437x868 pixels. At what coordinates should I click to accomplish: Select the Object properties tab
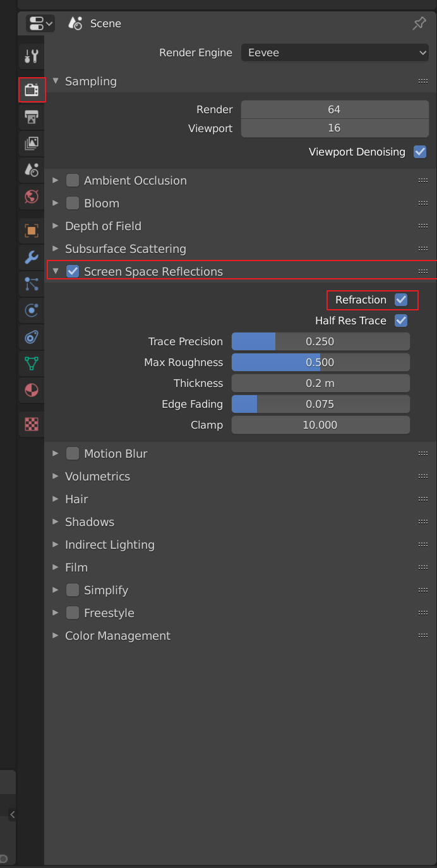[32, 230]
